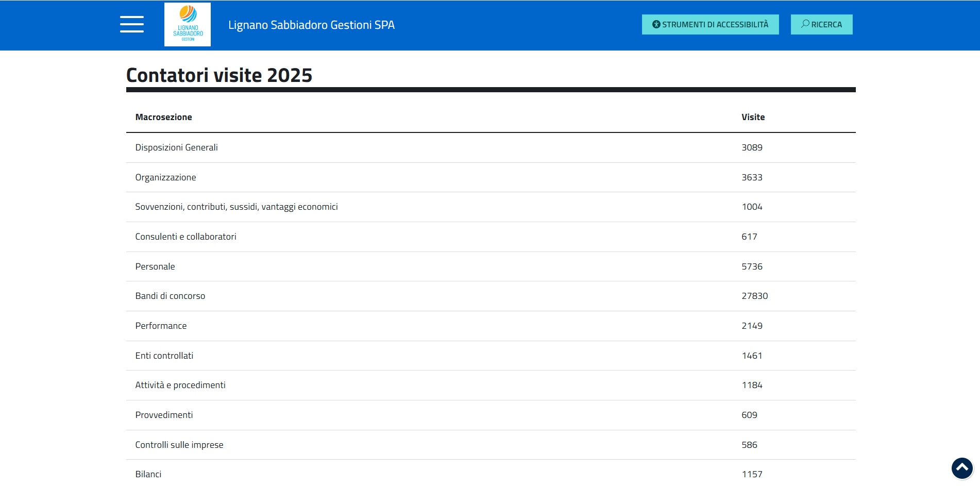Click the Contatori visite 2025 heading

pos(219,76)
